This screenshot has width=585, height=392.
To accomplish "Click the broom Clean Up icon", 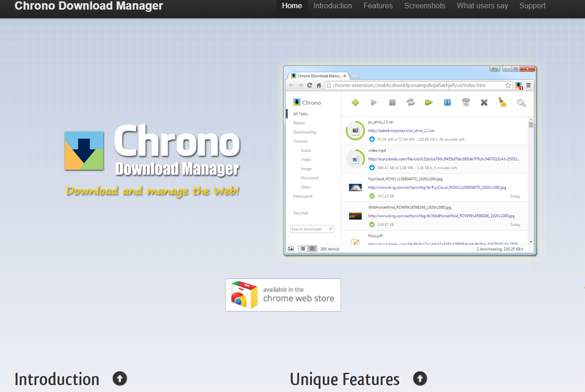I will (503, 103).
